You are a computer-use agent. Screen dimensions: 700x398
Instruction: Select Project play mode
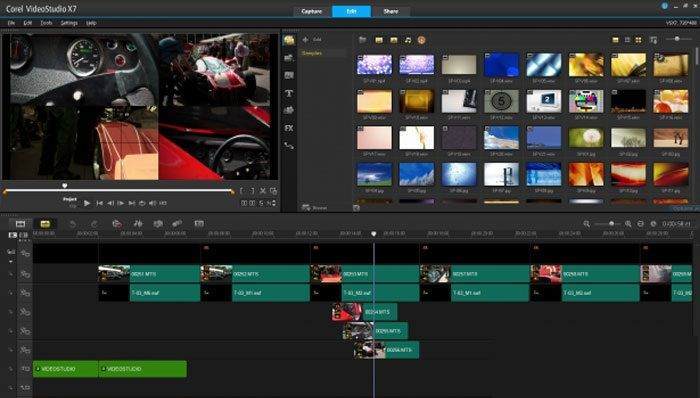[x=70, y=199]
